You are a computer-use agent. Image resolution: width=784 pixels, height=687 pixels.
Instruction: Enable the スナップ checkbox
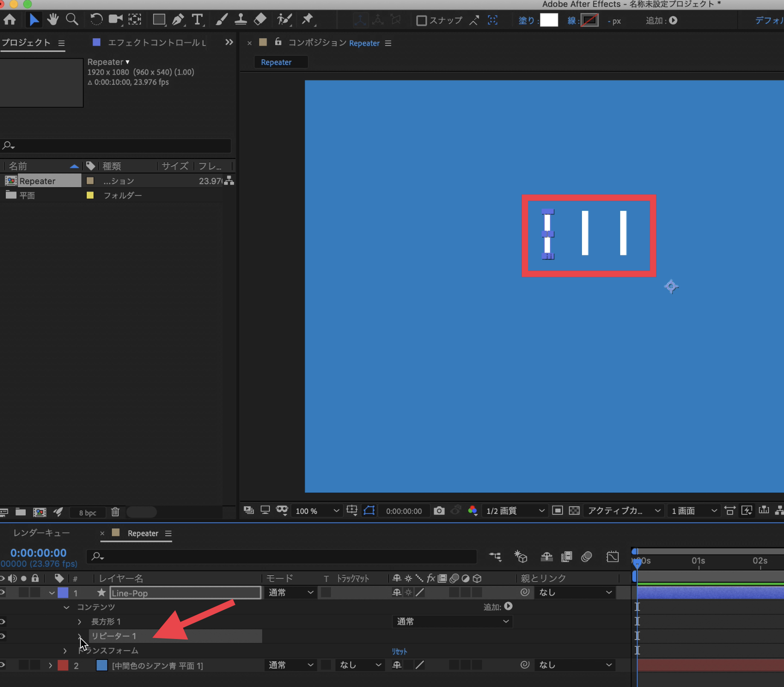[x=422, y=20]
